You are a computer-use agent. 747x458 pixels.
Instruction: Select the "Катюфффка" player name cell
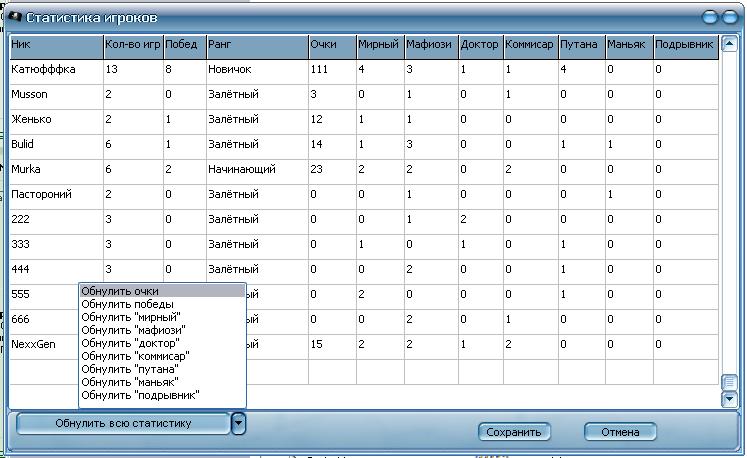coord(55,70)
